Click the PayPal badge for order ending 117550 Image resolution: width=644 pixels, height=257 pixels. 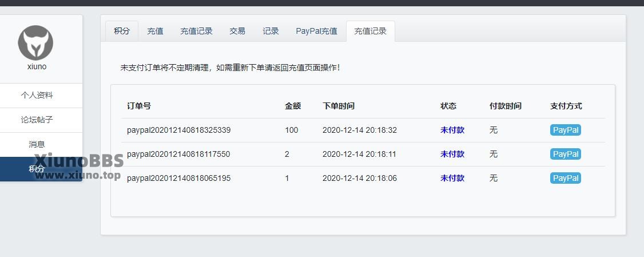point(566,154)
